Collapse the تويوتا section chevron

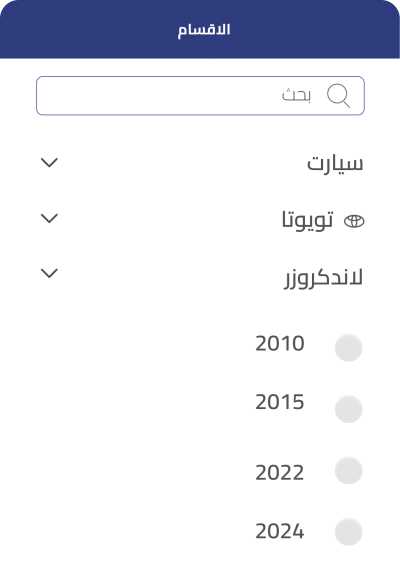[49, 218]
